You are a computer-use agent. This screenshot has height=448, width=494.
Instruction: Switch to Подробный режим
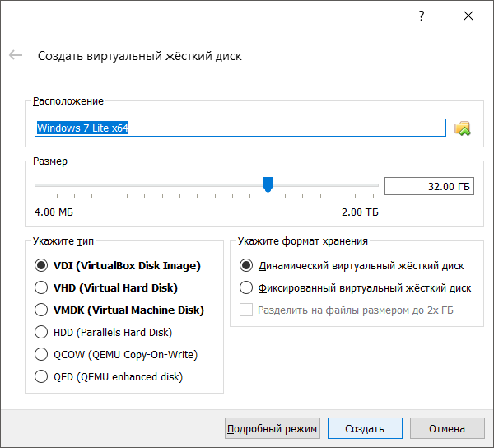click(x=271, y=428)
